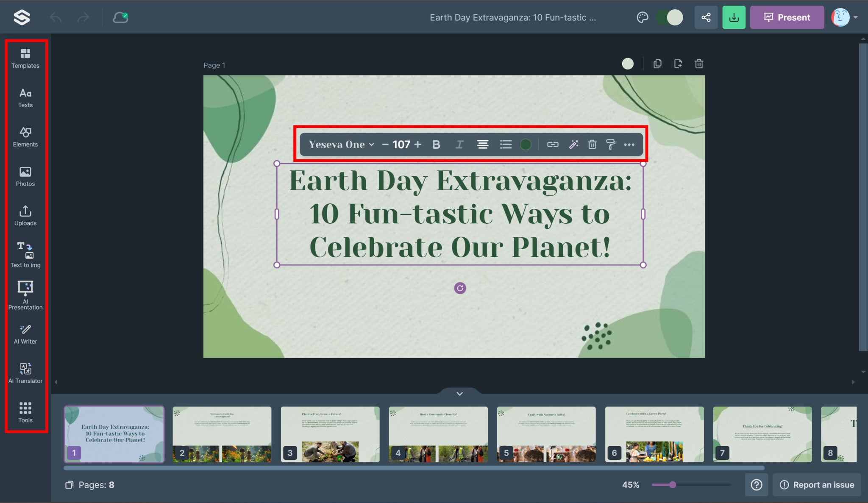Click the format painter icon
Image resolution: width=868 pixels, height=503 pixels.
coord(610,145)
